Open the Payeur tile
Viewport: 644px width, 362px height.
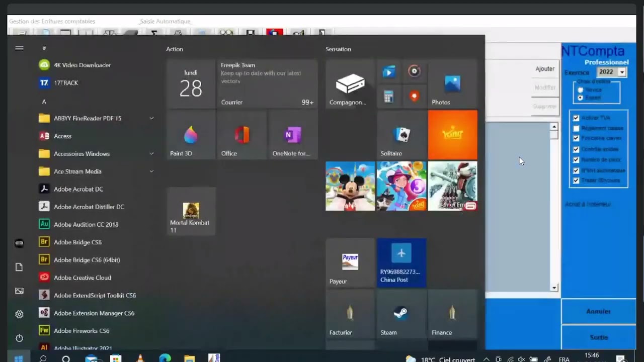point(350,263)
